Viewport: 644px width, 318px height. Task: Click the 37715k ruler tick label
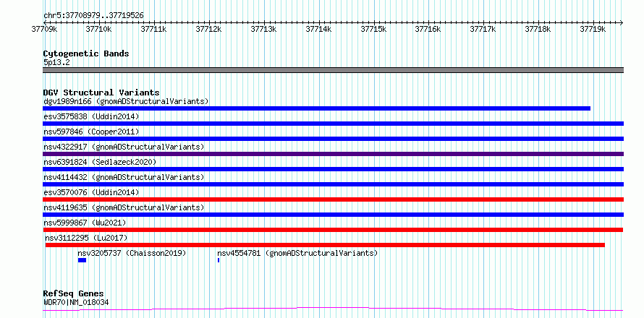pyautogui.click(x=373, y=29)
